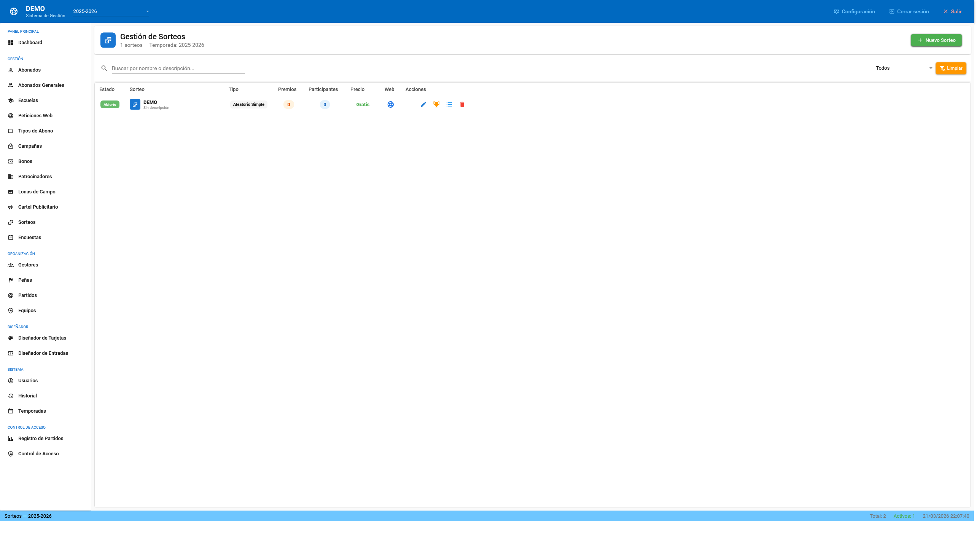Click the pencil edit icon for DEMO sorteo
This screenshot has height=536, width=980.
(x=423, y=104)
